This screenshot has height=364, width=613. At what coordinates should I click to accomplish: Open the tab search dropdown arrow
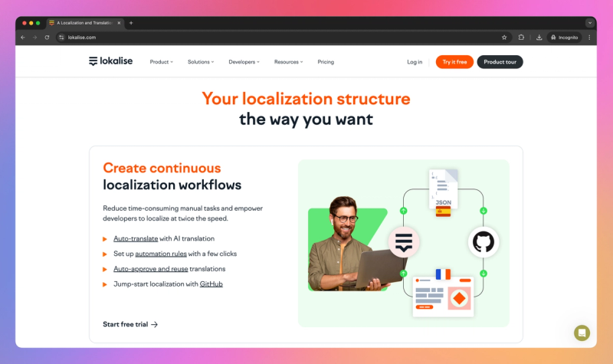pos(589,23)
